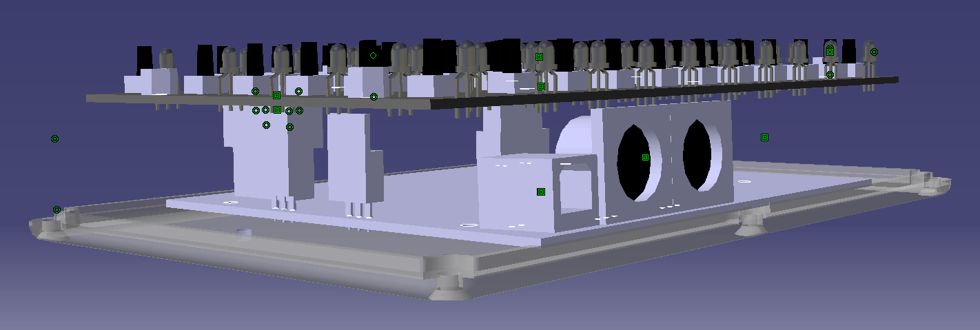This screenshot has width=980, height=330.
Task: Select the front-center foot of the base plate
Action: [x=448, y=286]
